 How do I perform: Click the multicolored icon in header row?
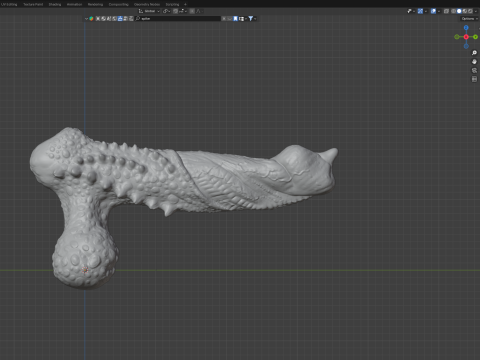[x=91, y=19]
